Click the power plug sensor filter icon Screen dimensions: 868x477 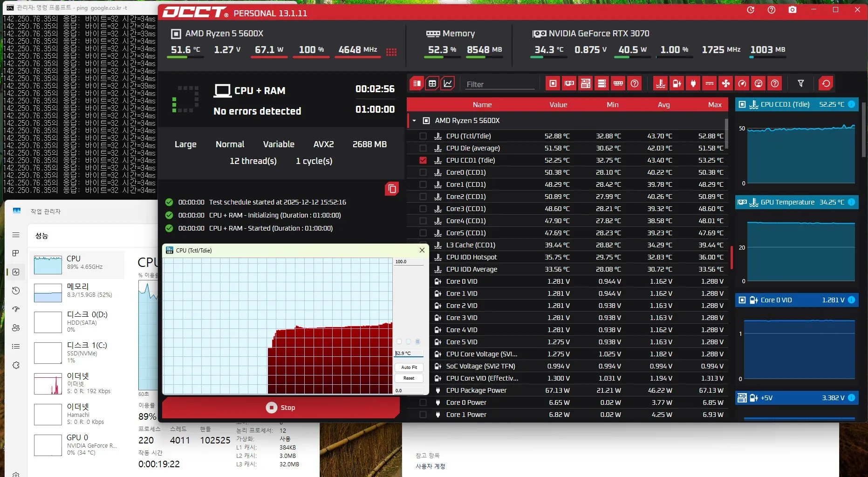click(x=693, y=83)
